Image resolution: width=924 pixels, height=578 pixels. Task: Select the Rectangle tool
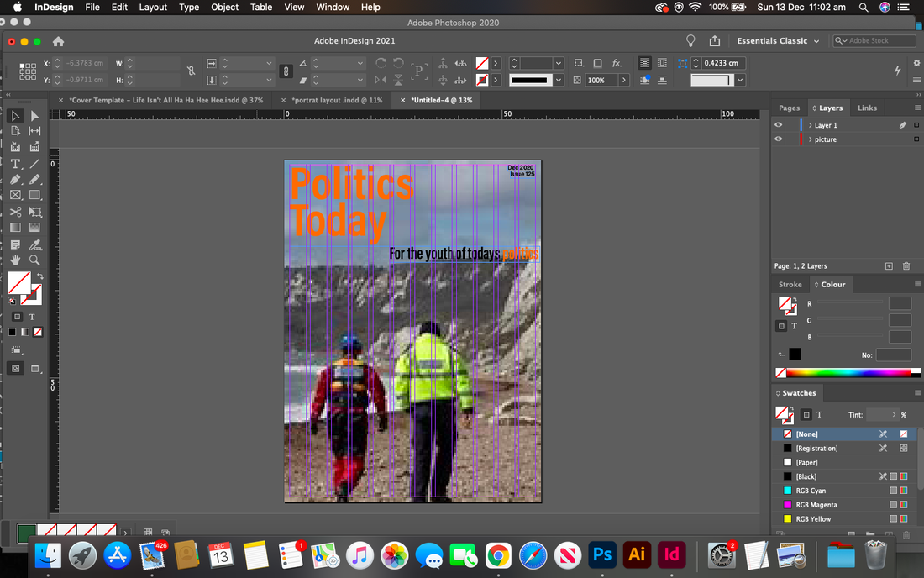(x=34, y=195)
